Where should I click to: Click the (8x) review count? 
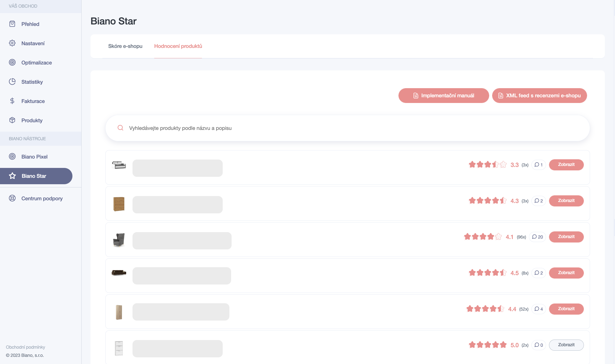point(525,273)
